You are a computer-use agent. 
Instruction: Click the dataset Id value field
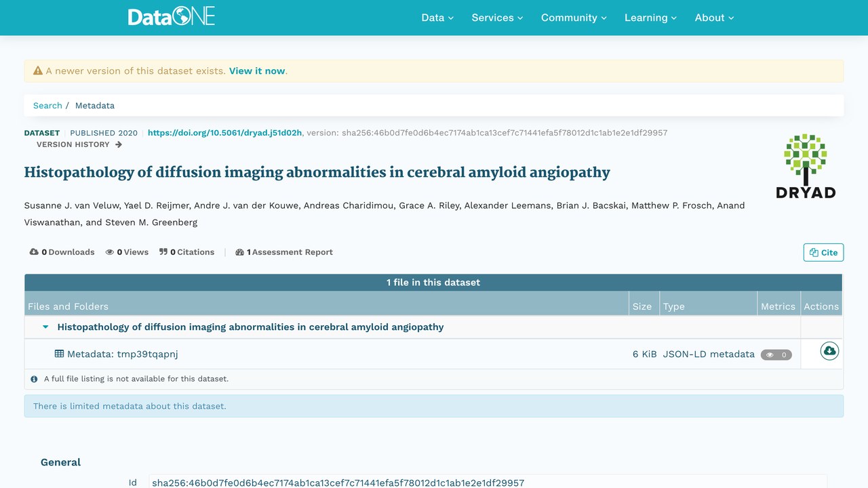(x=488, y=483)
